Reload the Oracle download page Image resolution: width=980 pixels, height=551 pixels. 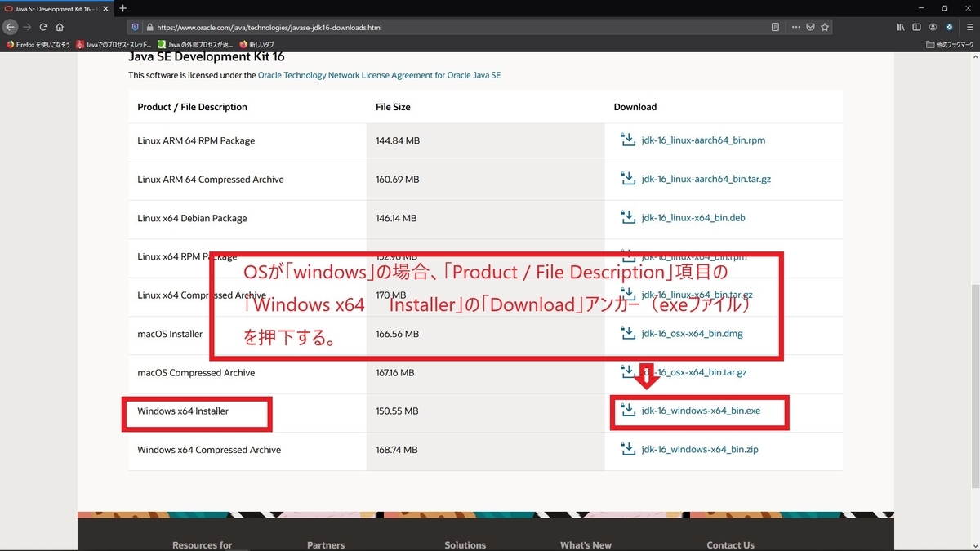pyautogui.click(x=43, y=27)
